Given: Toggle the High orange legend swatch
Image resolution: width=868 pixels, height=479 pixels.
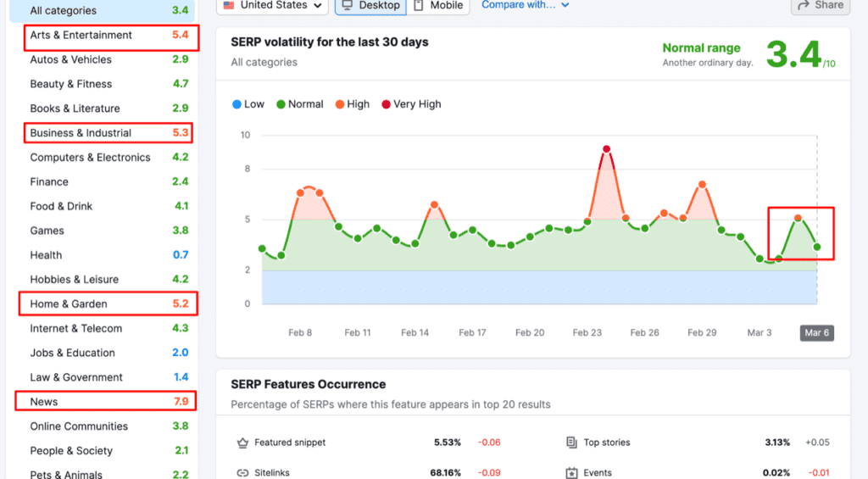Looking at the screenshot, I should [x=338, y=104].
